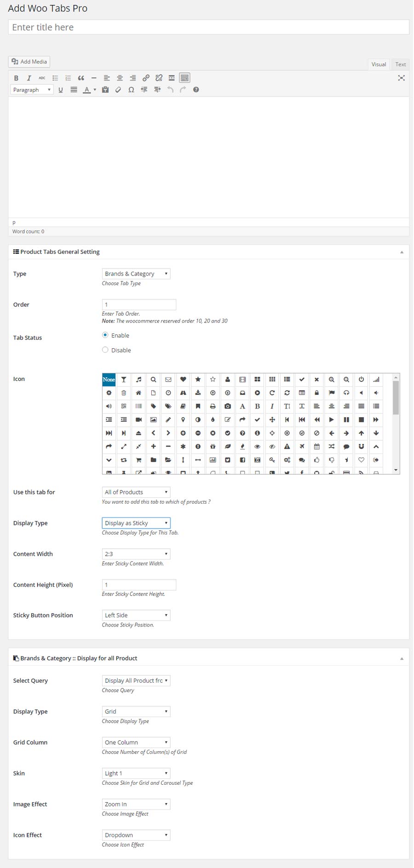Expand the Grid Column dropdown
414x868 pixels.
click(136, 742)
